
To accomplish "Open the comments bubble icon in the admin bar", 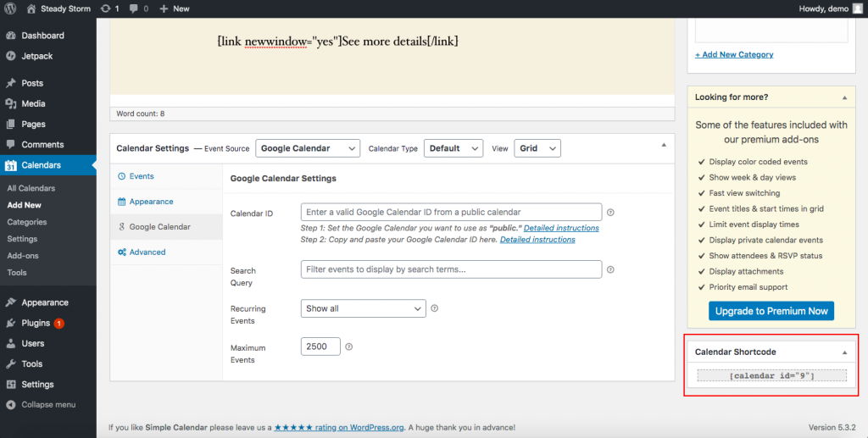I will [134, 8].
